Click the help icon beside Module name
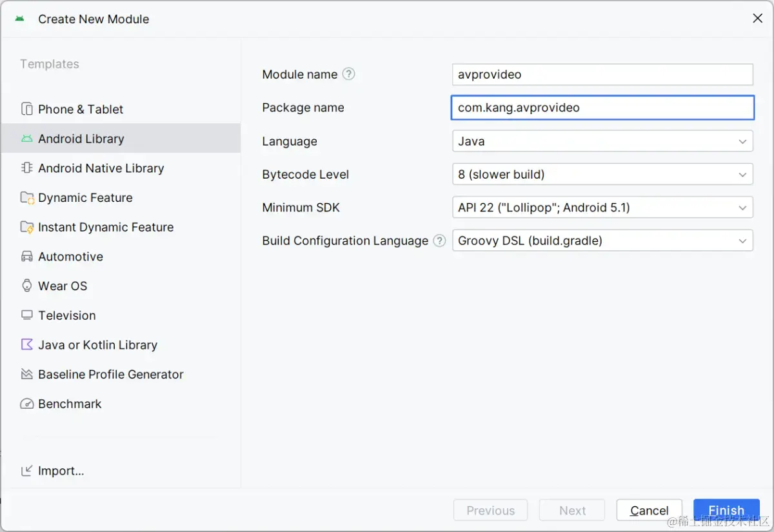This screenshot has width=774, height=532. point(349,74)
